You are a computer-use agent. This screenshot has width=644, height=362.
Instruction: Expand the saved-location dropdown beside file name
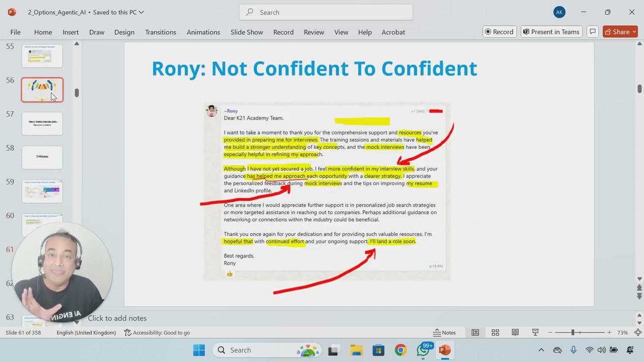point(141,12)
